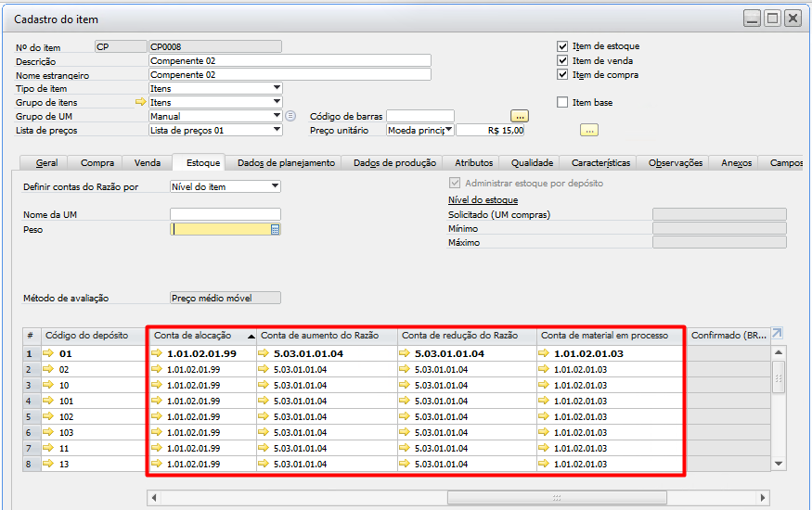This screenshot has height=510, width=812.
Task: Click link arrow for deposit 01 row
Action: [48, 353]
